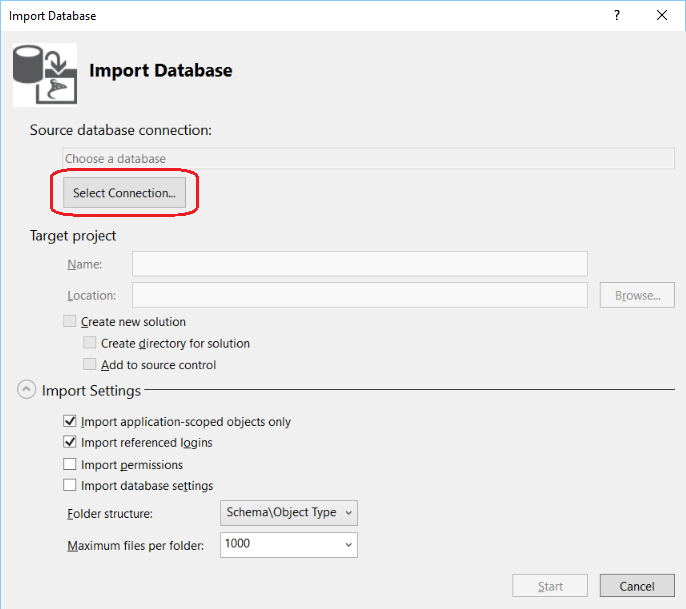
Task: Collapse the Import Settings section
Action: [26, 390]
